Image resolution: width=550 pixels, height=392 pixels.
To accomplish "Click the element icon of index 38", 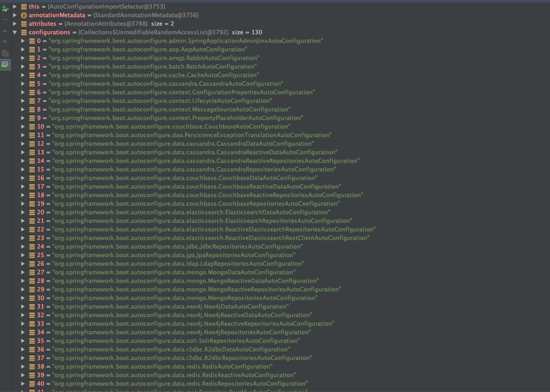I will click(32, 367).
